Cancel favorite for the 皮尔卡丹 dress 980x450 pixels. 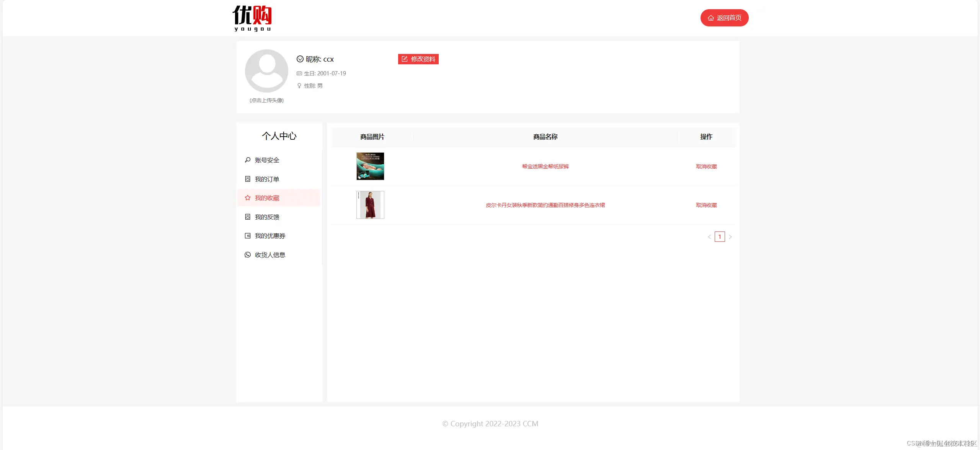coord(706,205)
